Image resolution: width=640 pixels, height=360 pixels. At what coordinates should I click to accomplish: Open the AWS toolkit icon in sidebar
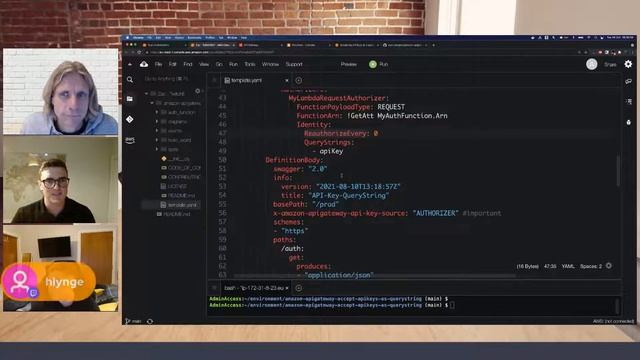point(130,140)
